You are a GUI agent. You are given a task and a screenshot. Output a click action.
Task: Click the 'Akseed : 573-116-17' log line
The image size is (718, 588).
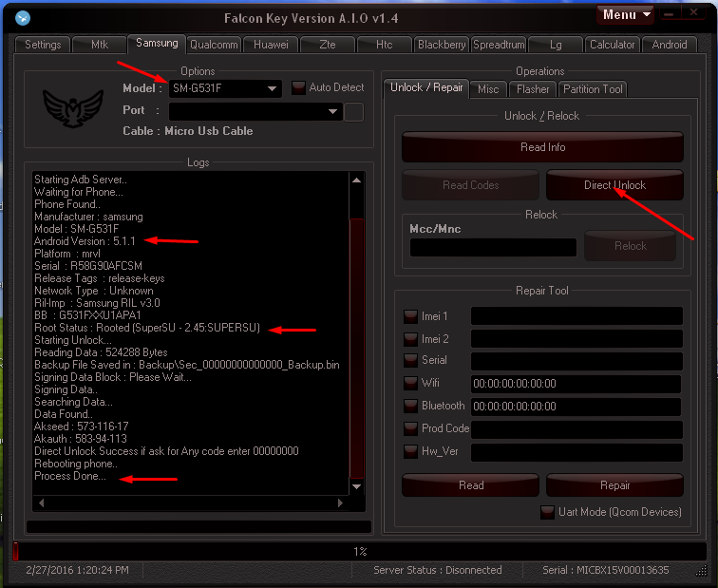[x=82, y=427]
